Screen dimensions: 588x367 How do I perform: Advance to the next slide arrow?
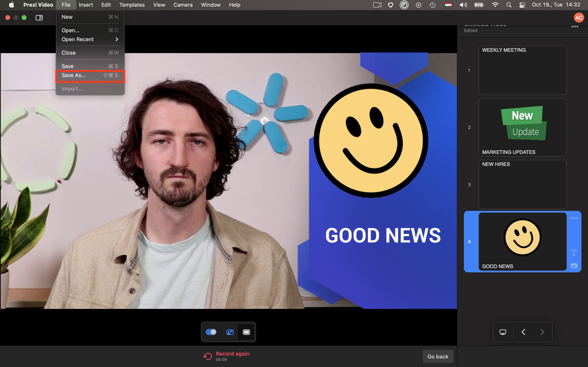(542, 332)
